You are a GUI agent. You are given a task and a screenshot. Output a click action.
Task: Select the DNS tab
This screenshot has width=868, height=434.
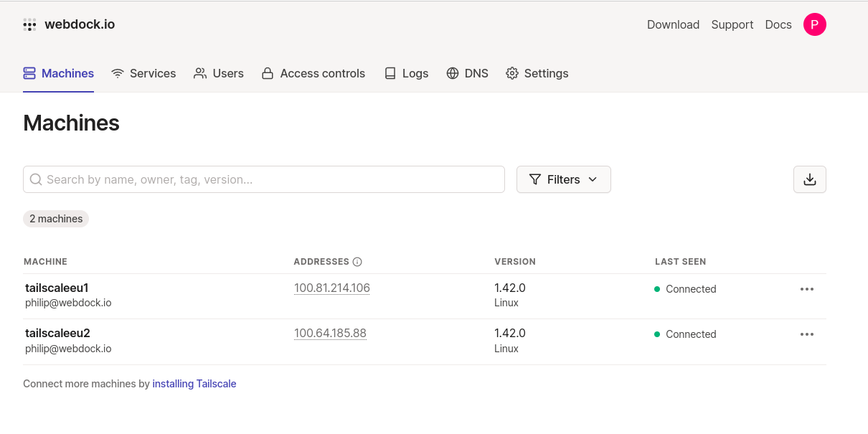[467, 73]
